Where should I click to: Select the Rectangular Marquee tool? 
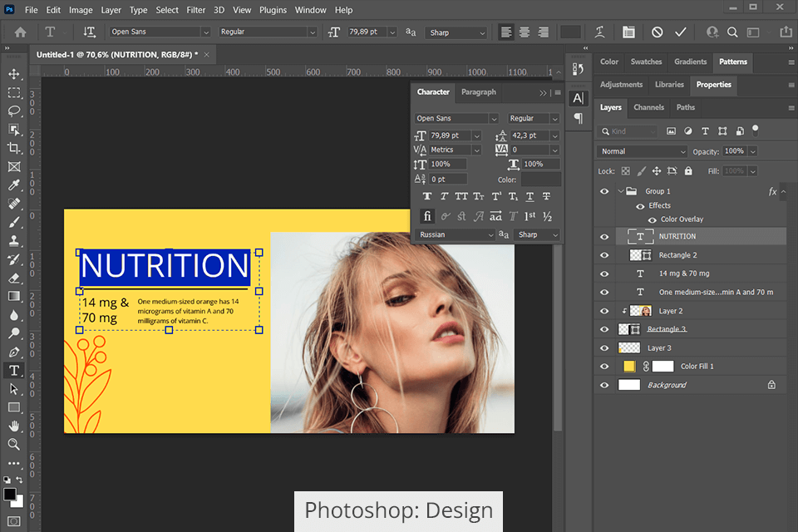[14, 92]
